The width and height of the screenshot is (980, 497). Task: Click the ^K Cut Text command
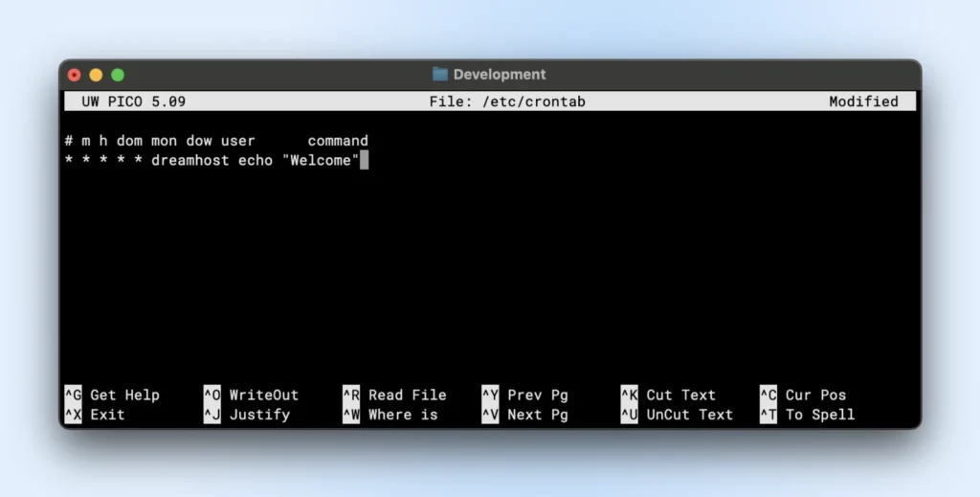coord(667,395)
